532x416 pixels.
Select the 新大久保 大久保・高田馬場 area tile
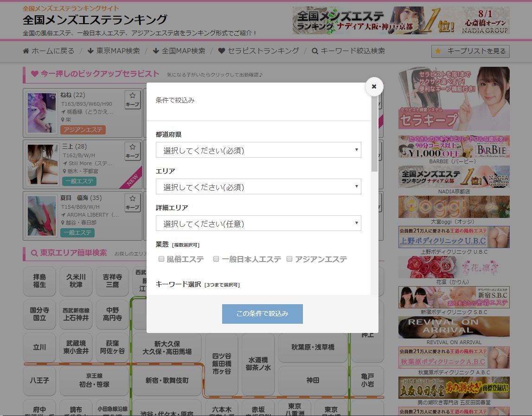coord(167,348)
